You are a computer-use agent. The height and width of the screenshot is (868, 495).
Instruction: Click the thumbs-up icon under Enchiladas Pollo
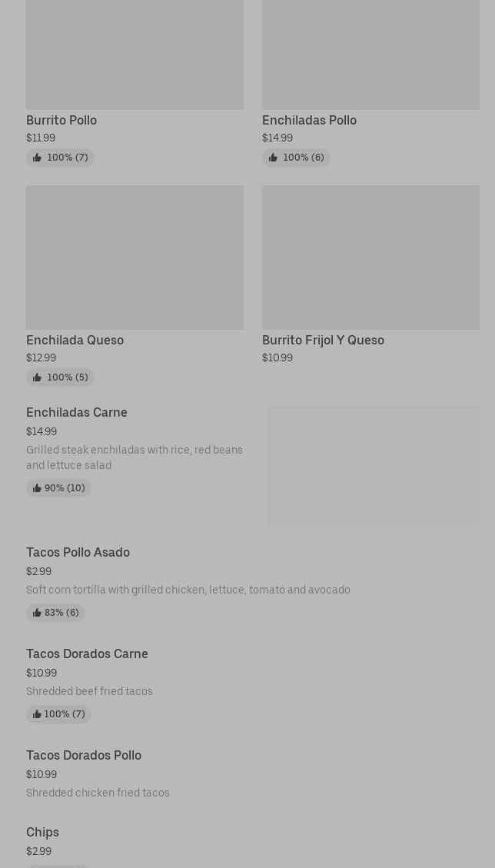pos(273,158)
